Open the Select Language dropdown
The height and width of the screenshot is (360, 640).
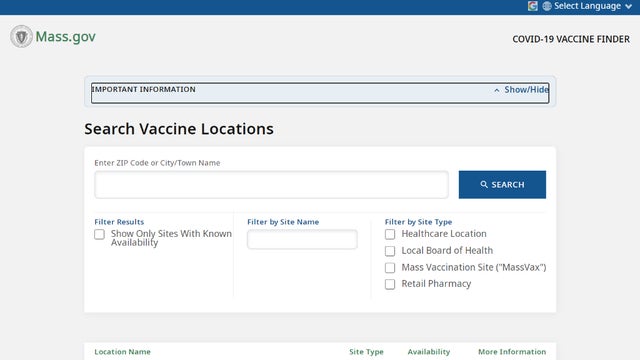[593, 6]
